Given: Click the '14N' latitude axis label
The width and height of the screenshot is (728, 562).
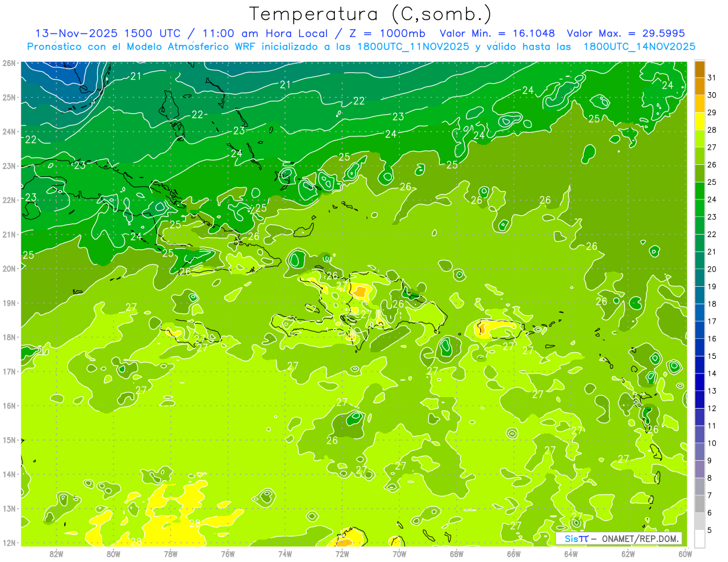Looking at the screenshot, I should [8, 474].
